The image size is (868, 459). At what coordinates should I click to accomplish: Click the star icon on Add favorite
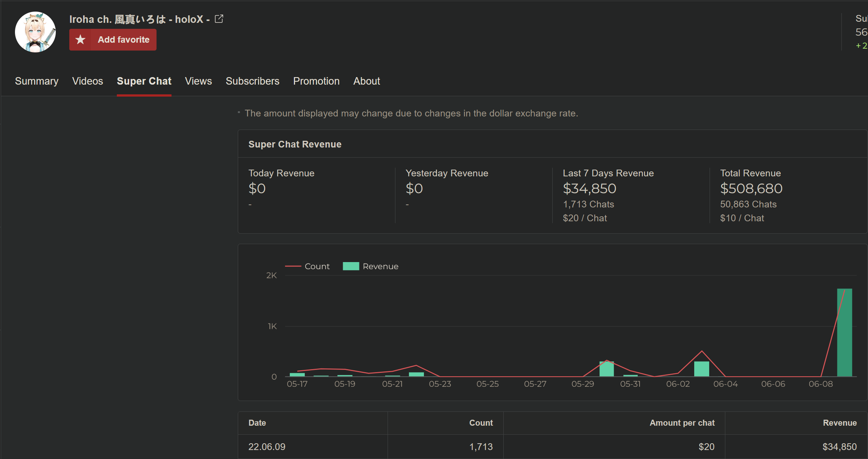click(80, 40)
